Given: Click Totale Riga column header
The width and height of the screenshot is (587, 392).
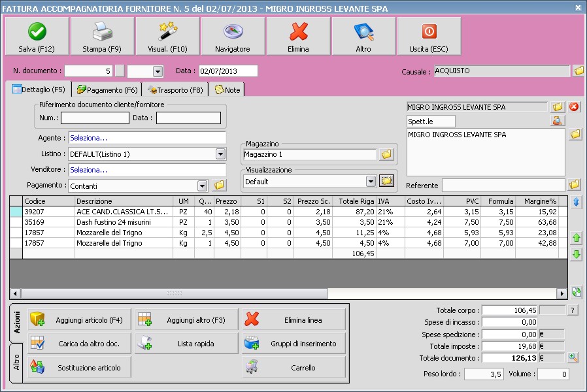Looking at the screenshot, I should pyautogui.click(x=354, y=201).
